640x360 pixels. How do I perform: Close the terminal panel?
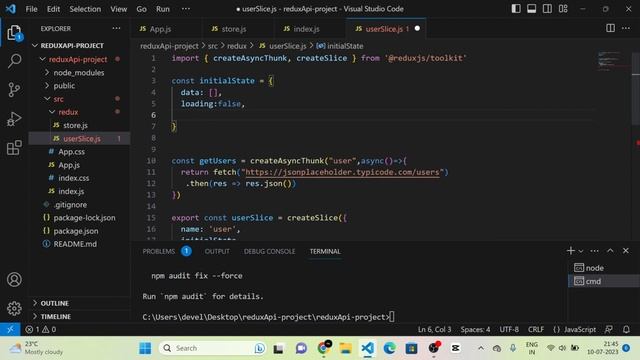[x=626, y=251]
